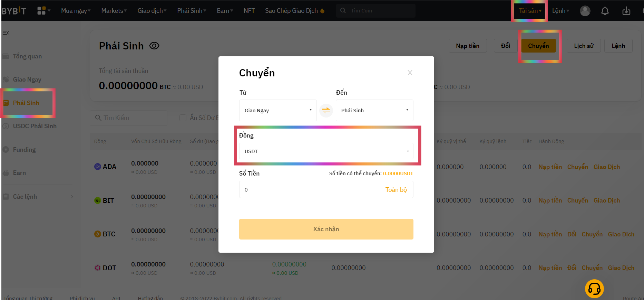Click Giao Dịch in ADA row
This screenshot has width=644, height=300.
coord(607,167)
